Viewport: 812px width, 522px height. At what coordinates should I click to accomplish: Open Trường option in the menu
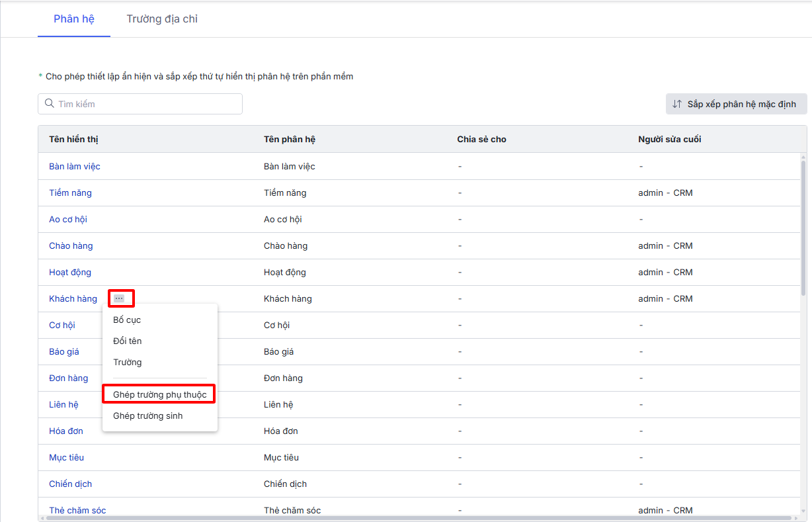click(x=128, y=363)
